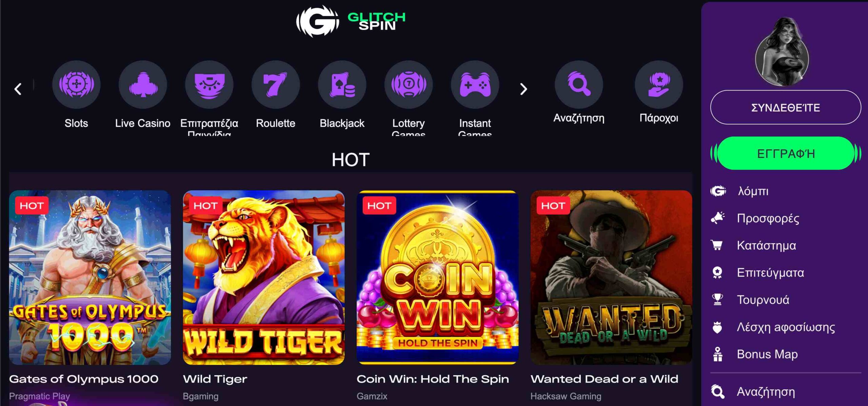This screenshot has width=868, height=406.
Task: Select Instant Games gamepad icon
Action: [475, 84]
